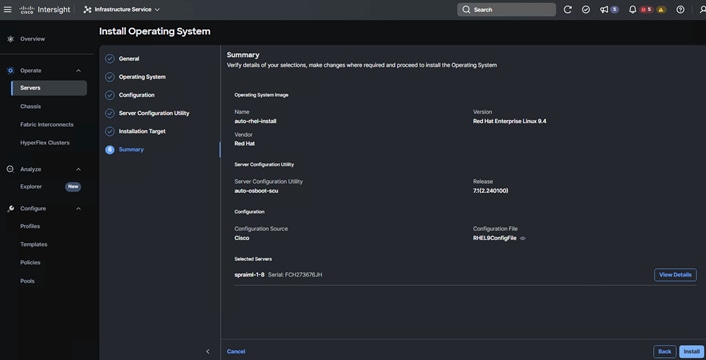Click the search magnifier icon
The width and height of the screenshot is (706, 360).
point(466,9)
